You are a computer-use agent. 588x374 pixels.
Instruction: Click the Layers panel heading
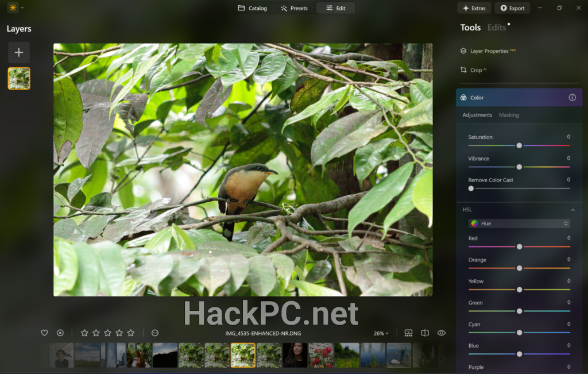(19, 29)
